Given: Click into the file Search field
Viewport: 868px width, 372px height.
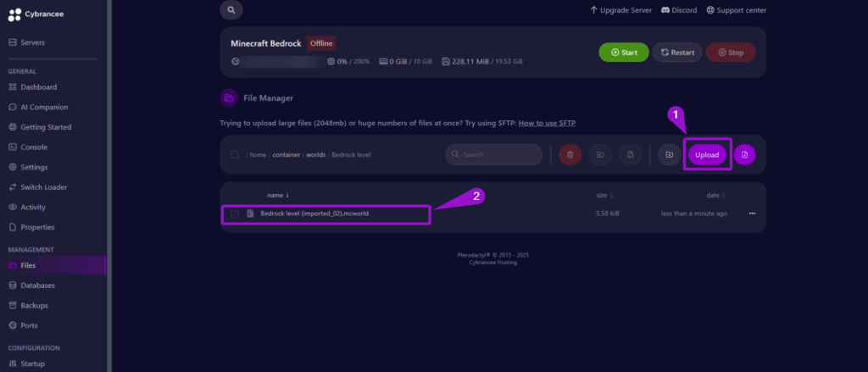Looking at the screenshot, I should coord(494,154).
